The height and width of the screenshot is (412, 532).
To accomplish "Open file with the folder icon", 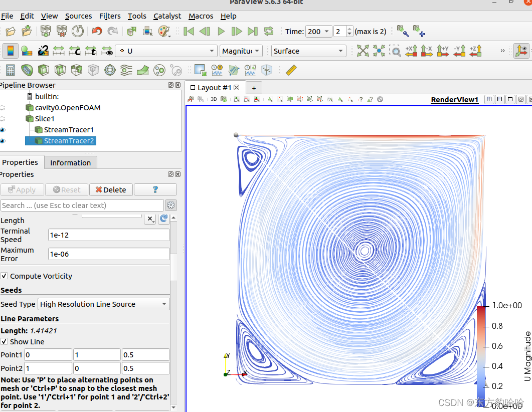I will (11, 32).
